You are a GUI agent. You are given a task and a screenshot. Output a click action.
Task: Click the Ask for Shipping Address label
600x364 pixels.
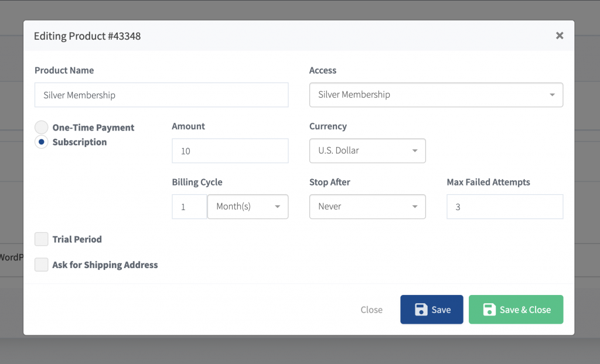pyautogui.click(x=105, y=265)
